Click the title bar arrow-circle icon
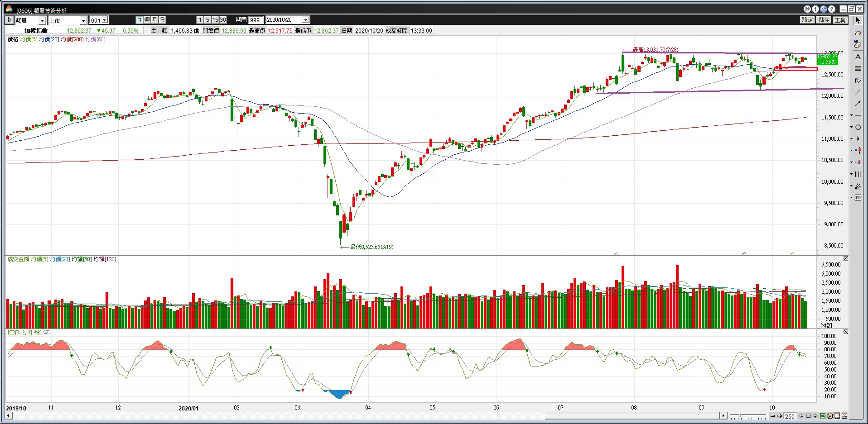The image size is (868, 424). [x=807, y=9]
